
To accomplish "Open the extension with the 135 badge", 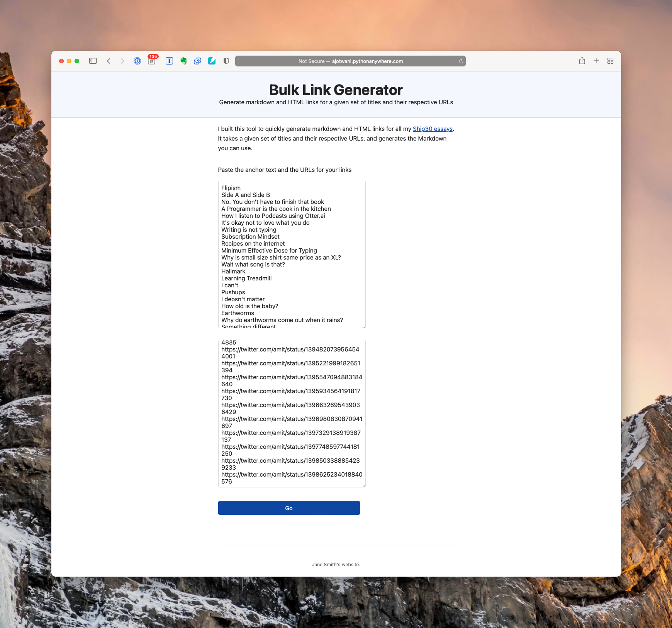I will (152, 61).
